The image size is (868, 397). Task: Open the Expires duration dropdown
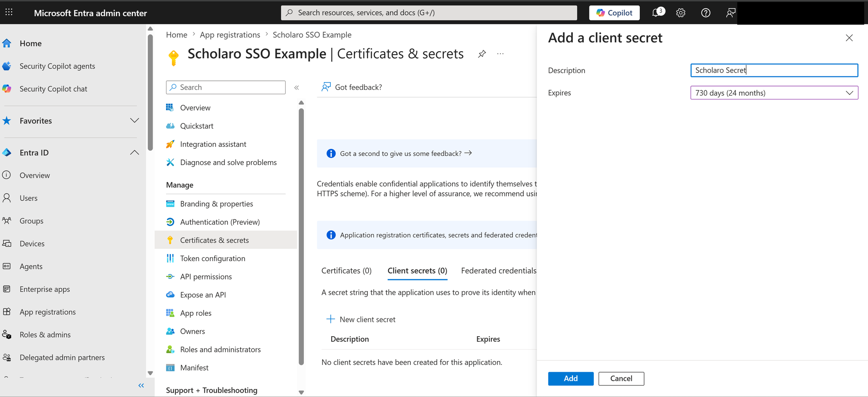pos(774,93)
